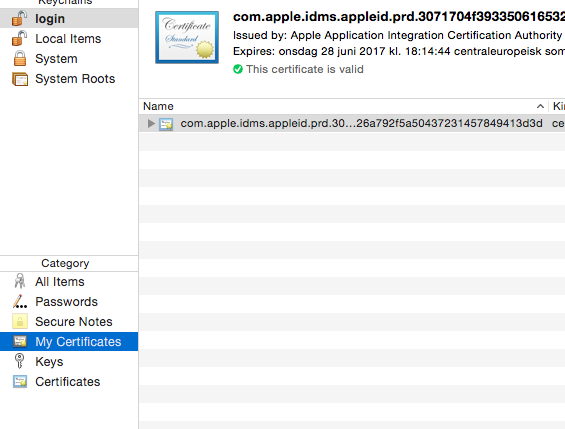Click the 'Issued by: Apple Application Integration' line
Viewport: 565px width, 429px height.
(x=397, y=35)
